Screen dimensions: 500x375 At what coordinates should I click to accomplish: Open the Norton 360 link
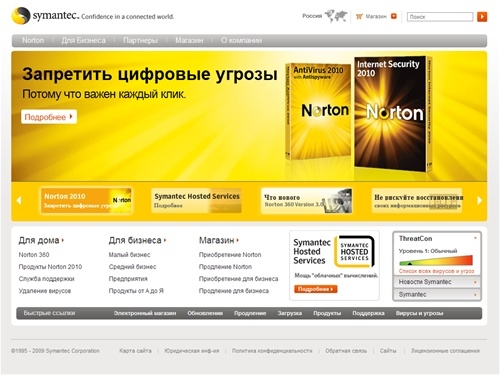click(x=34, y=255)
